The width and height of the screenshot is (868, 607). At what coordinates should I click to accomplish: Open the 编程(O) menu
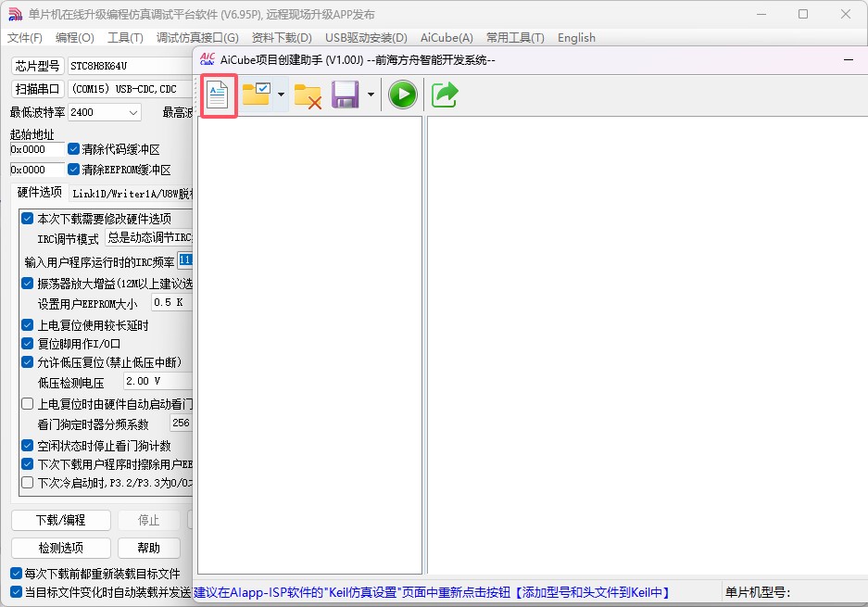tap(75, 38)
